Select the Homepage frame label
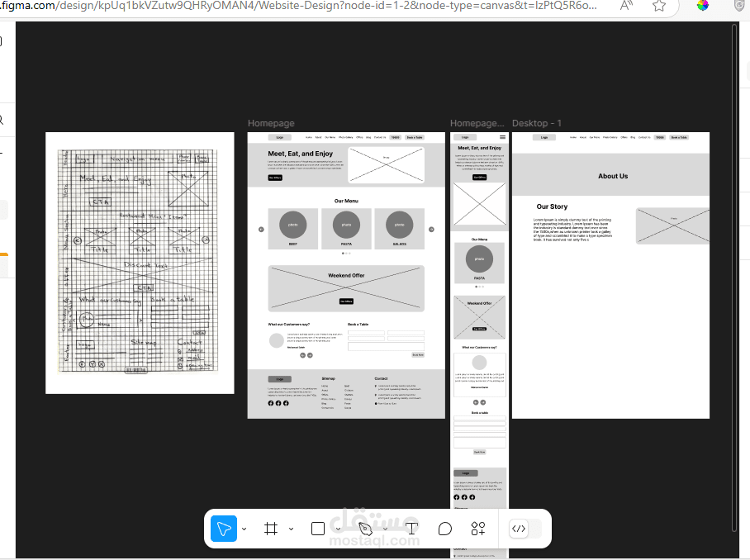The image size is (750, 560). (x=271, y=123)
